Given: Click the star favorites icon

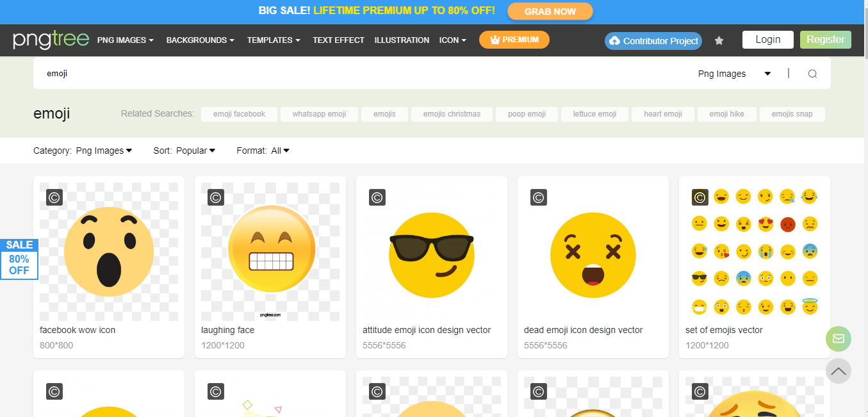Looking at the screenshot, I should click(x=719, y=40).
